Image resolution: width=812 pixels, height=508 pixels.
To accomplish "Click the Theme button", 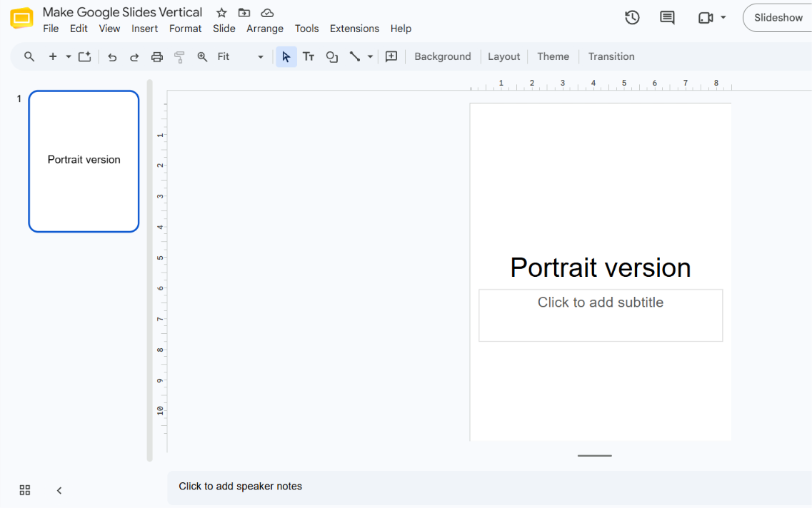I will (x=553, y=56).
